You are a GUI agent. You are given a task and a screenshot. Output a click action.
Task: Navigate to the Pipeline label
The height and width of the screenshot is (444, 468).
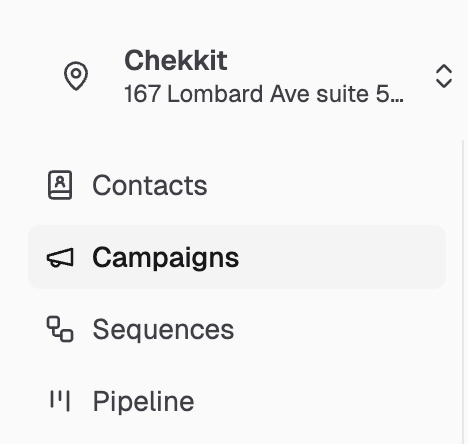[x=143, y=401]
